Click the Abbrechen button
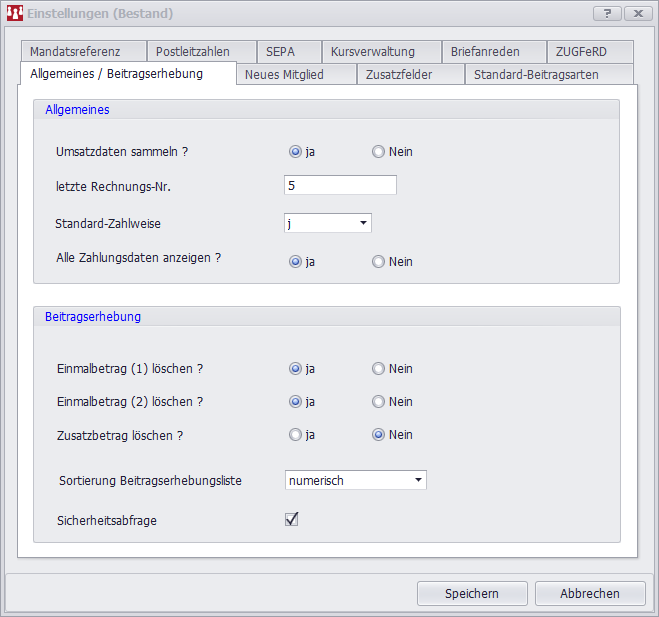The width and height of the screenshot is (659, 617). (589, 593)
